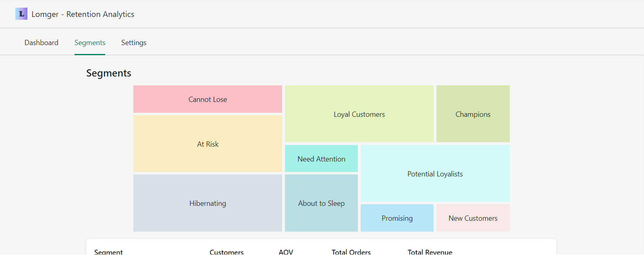
Task: Open the New Customers segment tile
Action: [x=473, y=218]
